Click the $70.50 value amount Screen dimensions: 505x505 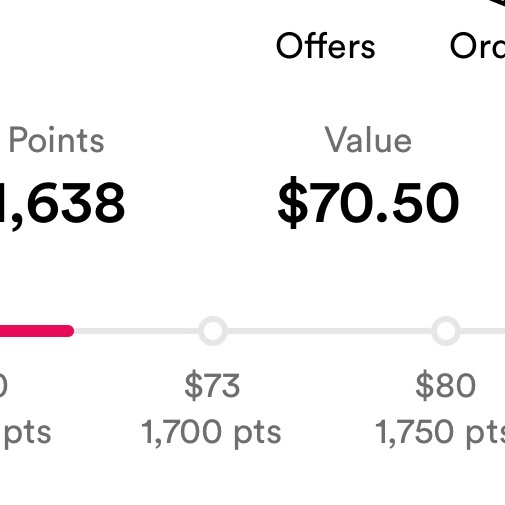[368, 203]
